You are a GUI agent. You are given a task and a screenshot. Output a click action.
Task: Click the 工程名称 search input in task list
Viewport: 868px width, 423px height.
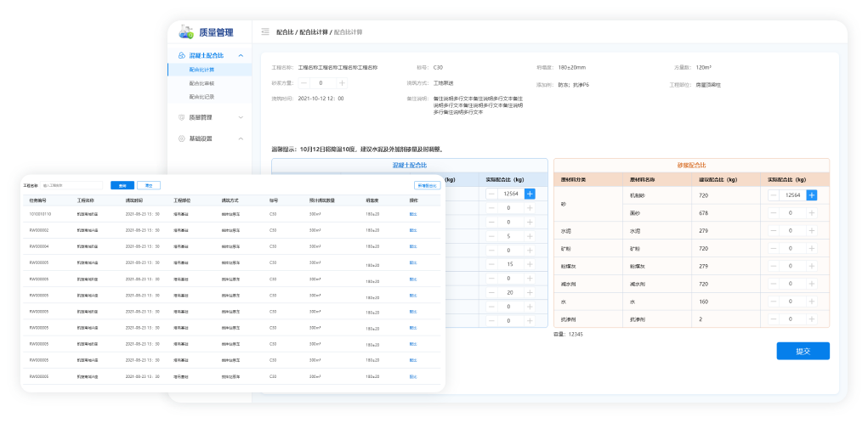pos(71,185)
